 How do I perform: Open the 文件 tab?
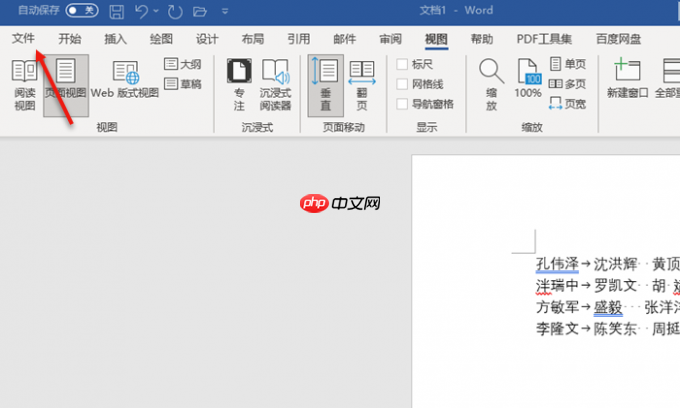click(23, 39)
